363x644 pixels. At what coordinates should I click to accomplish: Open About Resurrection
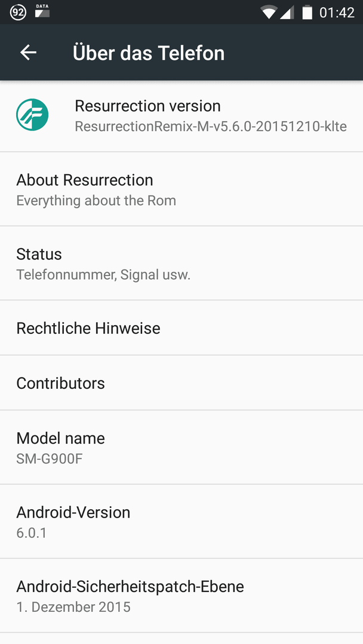(x=181, y=189)
